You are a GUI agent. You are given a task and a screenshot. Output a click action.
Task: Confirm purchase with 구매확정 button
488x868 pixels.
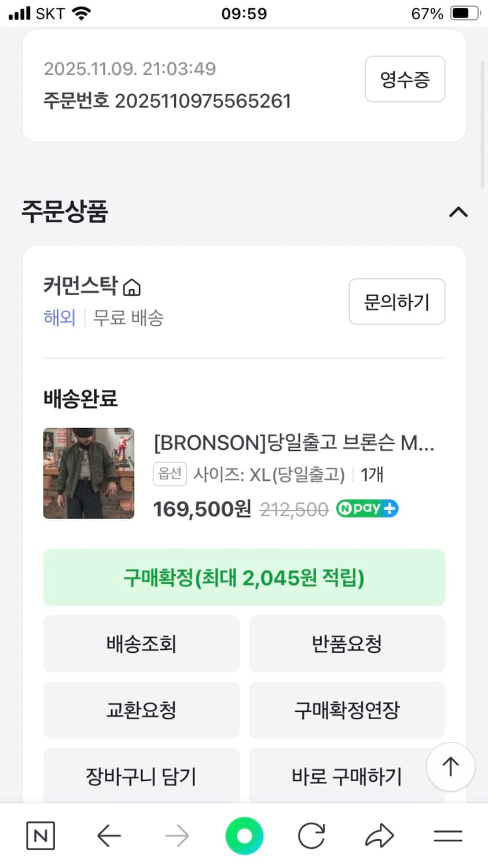244,578
